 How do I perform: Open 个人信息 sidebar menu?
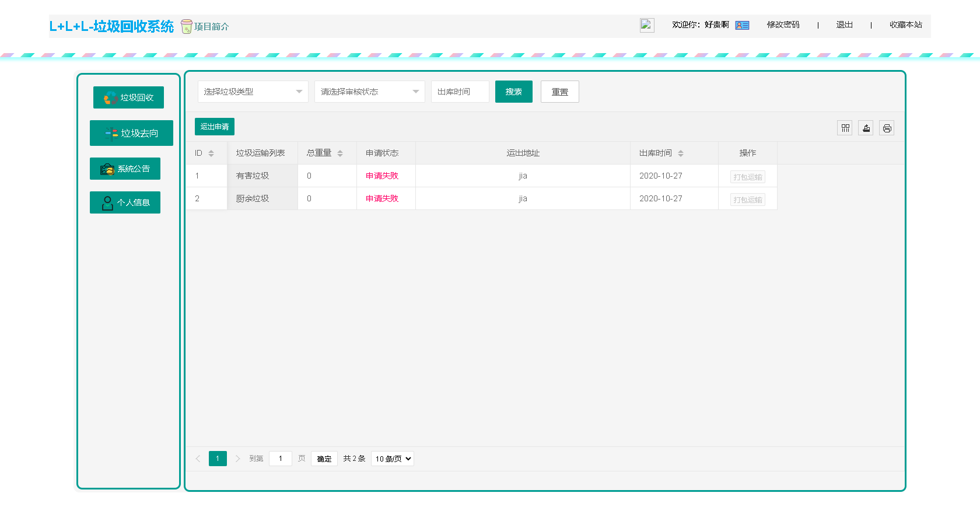(x=125, y=202)
